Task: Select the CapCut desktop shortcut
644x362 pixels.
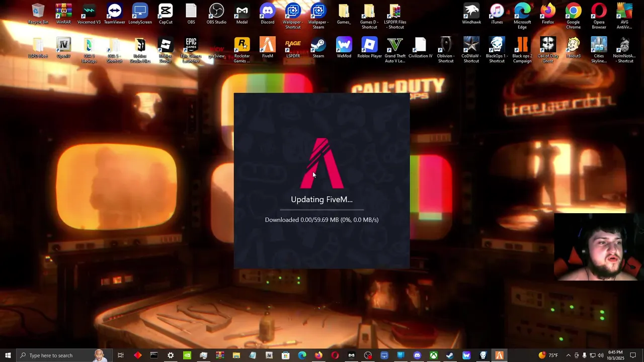Action: tap(166, 14)
